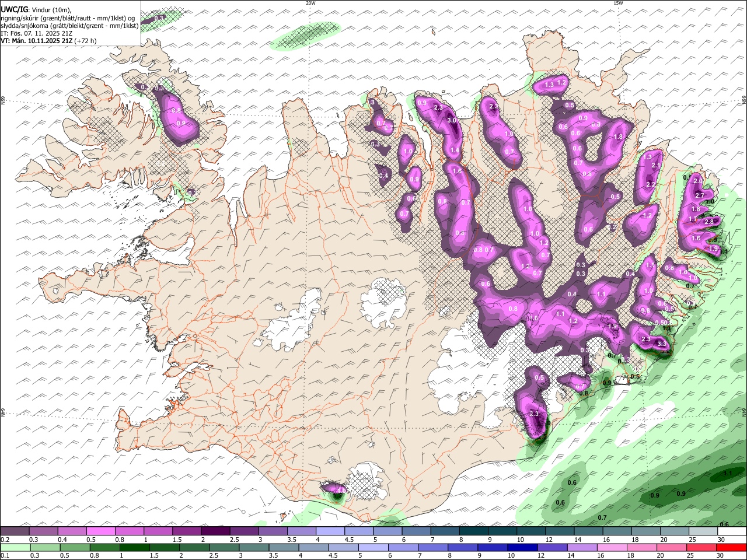Click the bright red 30 rain legend swatch
747x560 pixels.
tap(732, 548)
